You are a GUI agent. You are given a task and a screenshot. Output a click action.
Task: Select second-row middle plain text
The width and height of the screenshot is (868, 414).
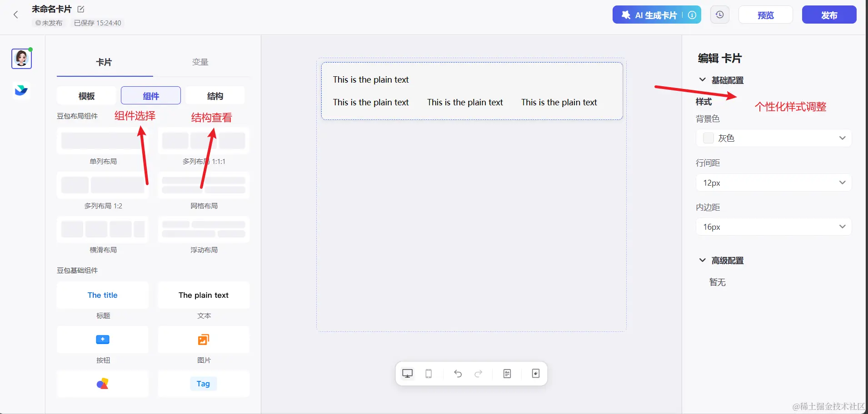[465, 102]
